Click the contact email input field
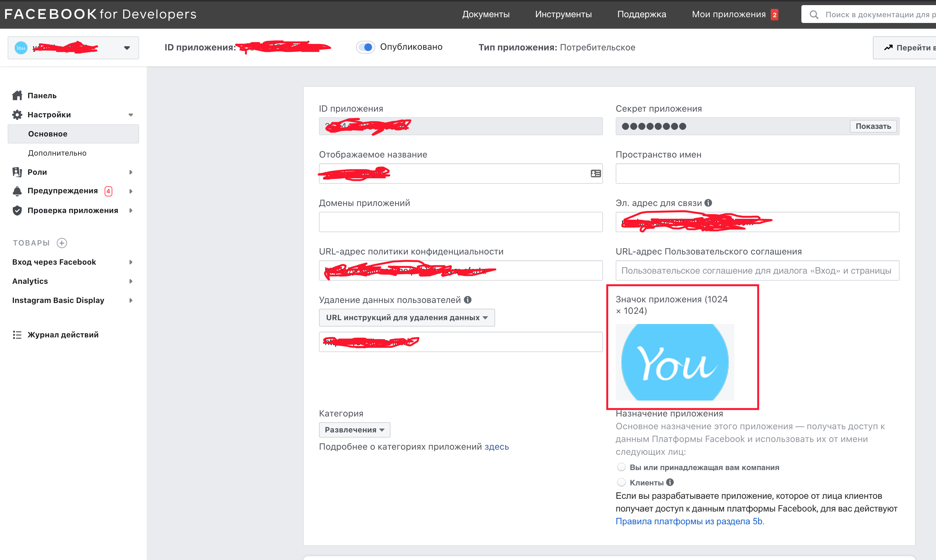936x560 pixels. click(757, 222)
